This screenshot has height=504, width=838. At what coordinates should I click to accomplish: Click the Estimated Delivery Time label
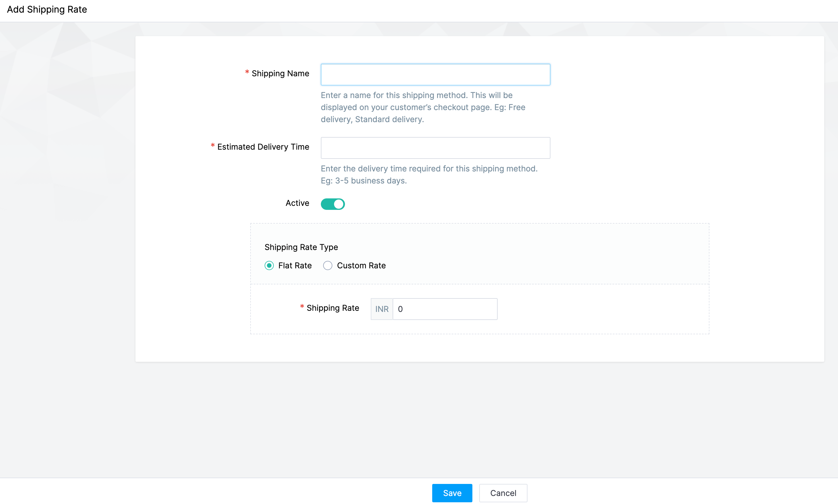point(263,147)
